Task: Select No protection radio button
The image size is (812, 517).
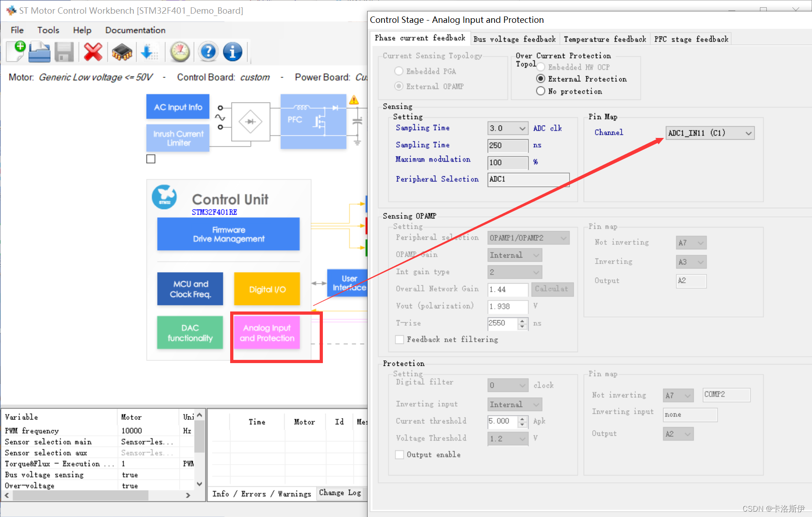Action: click(541, 91)
